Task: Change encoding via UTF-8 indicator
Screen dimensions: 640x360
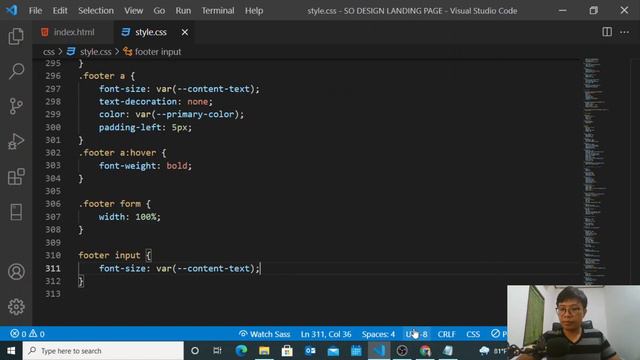Action: (416, 334)
